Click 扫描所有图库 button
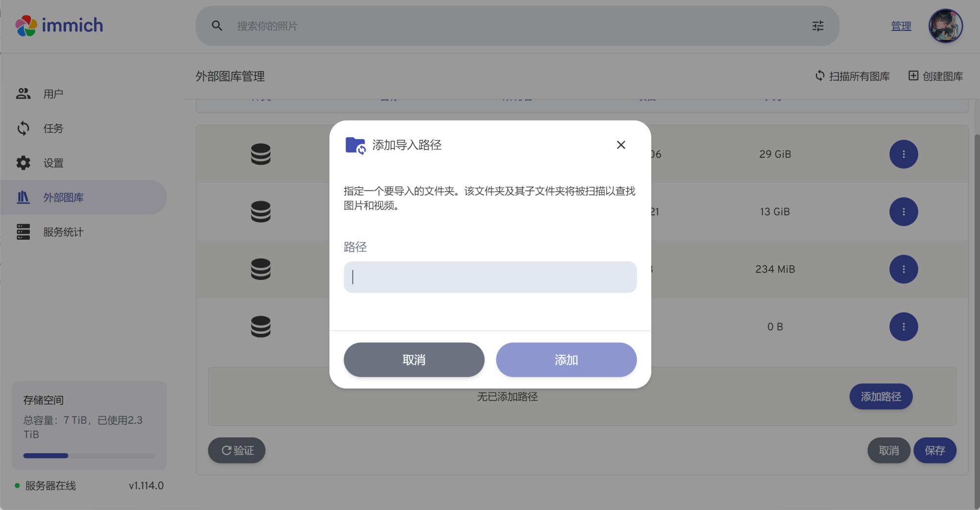 coord(852,76)
